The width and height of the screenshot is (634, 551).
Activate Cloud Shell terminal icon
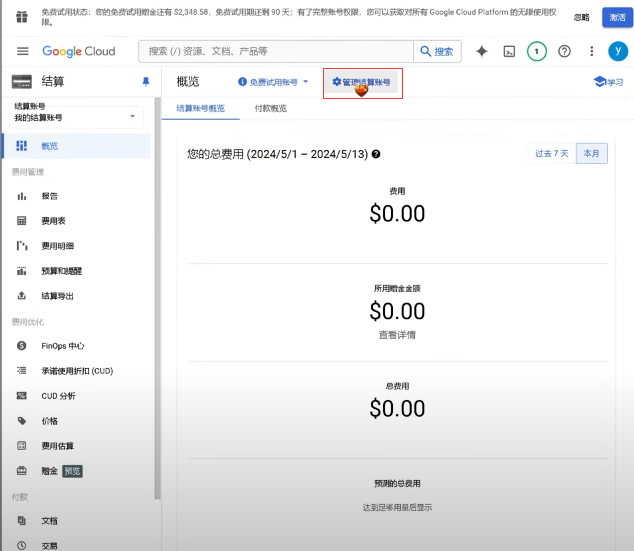(509, 51)
